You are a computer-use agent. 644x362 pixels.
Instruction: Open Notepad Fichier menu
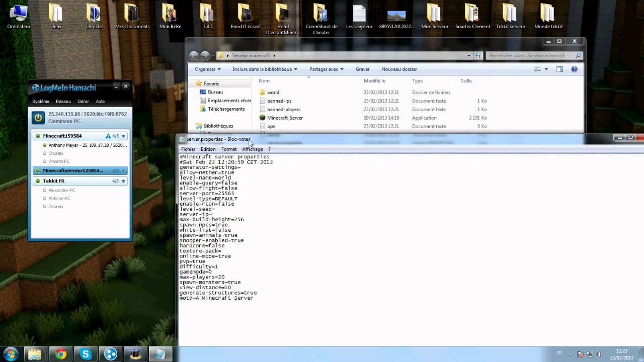[188, 149]
